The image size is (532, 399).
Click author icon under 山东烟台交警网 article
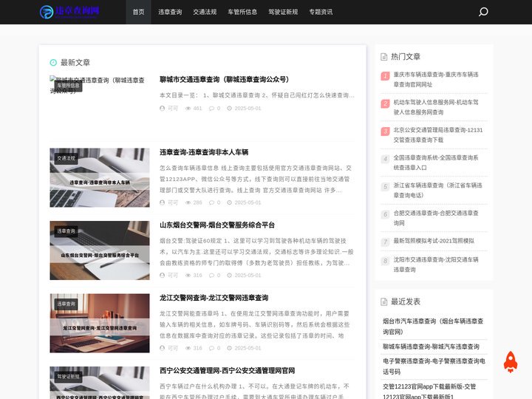coord(162,275)
